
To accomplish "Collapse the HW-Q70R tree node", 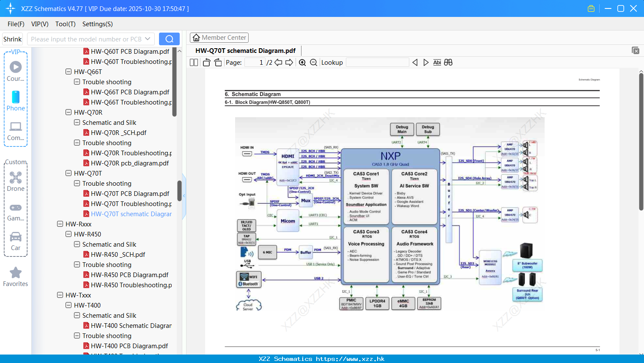I will (69, 112).
